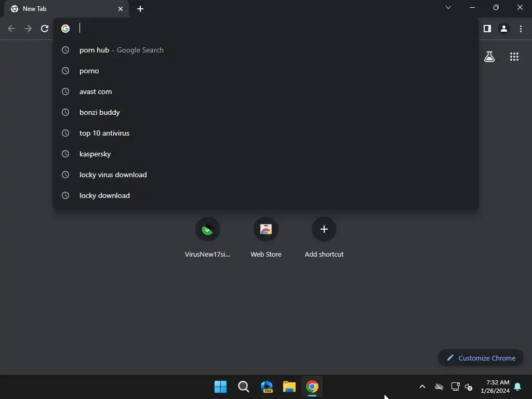
Task: Open the side panel icon
Action: [487, 29]
